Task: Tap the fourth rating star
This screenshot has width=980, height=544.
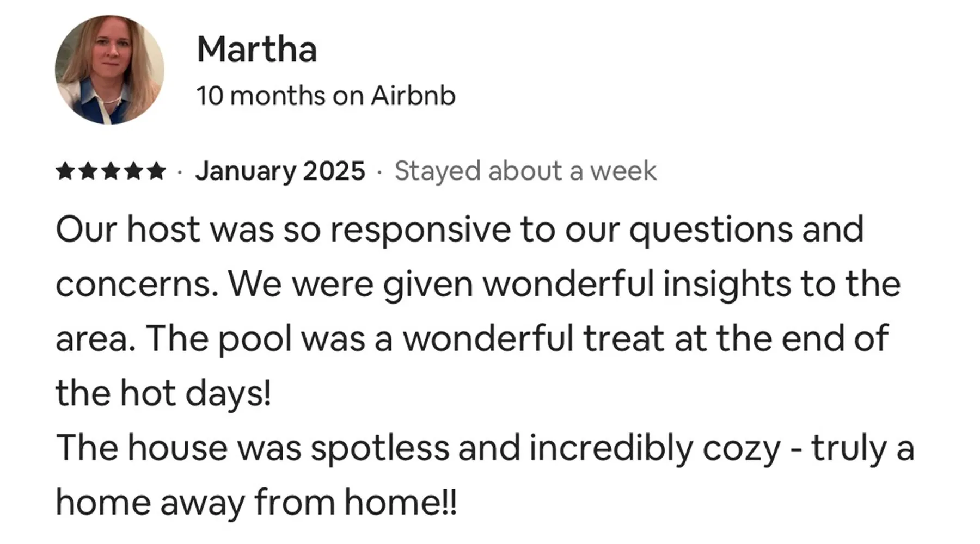Action: 133,171
